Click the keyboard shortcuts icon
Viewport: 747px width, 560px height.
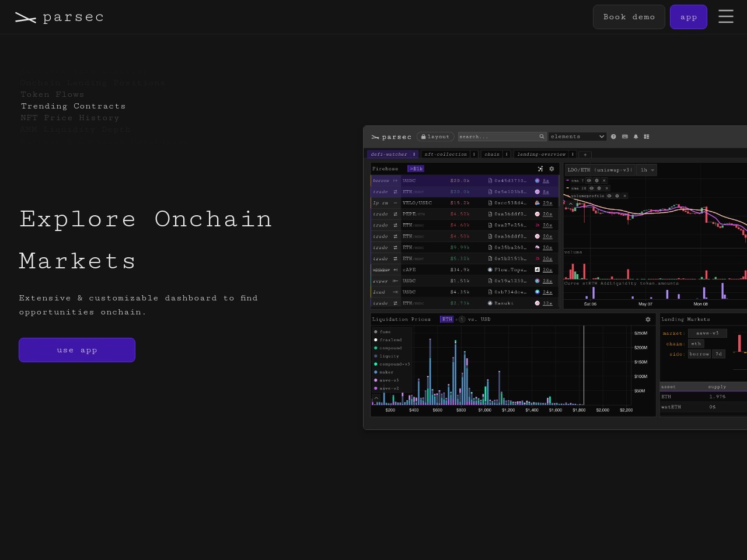click(x=624, y=136)
